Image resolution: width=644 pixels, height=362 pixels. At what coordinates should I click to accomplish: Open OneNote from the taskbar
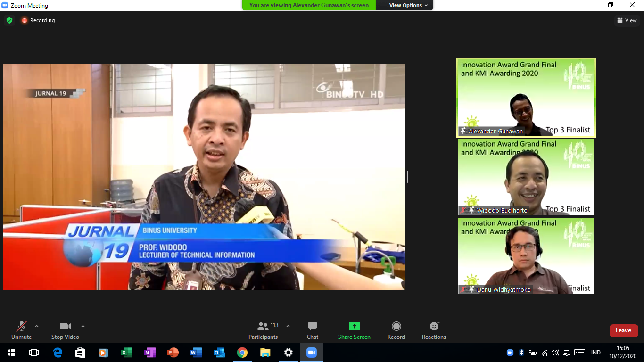tap(150, 353)
